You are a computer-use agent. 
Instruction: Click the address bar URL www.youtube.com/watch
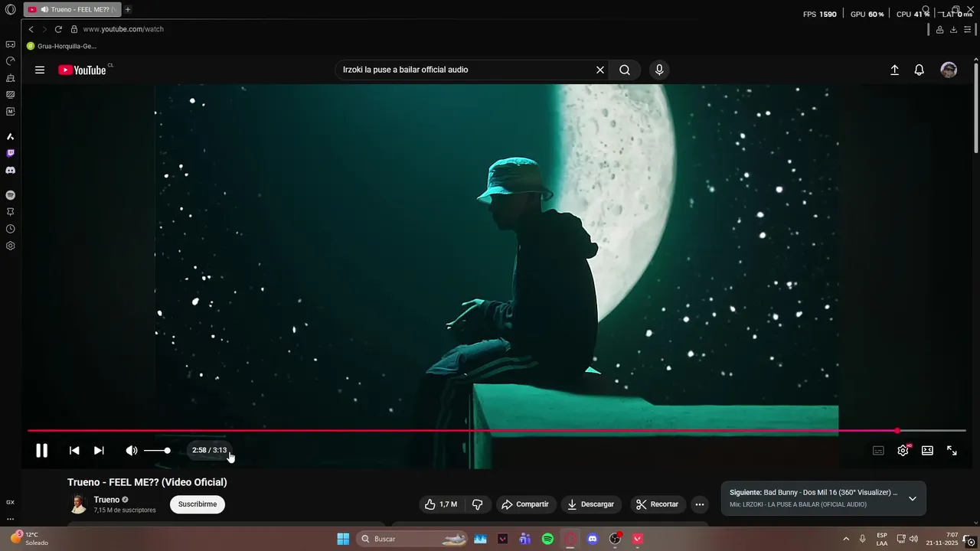click(x=123, y=29)
